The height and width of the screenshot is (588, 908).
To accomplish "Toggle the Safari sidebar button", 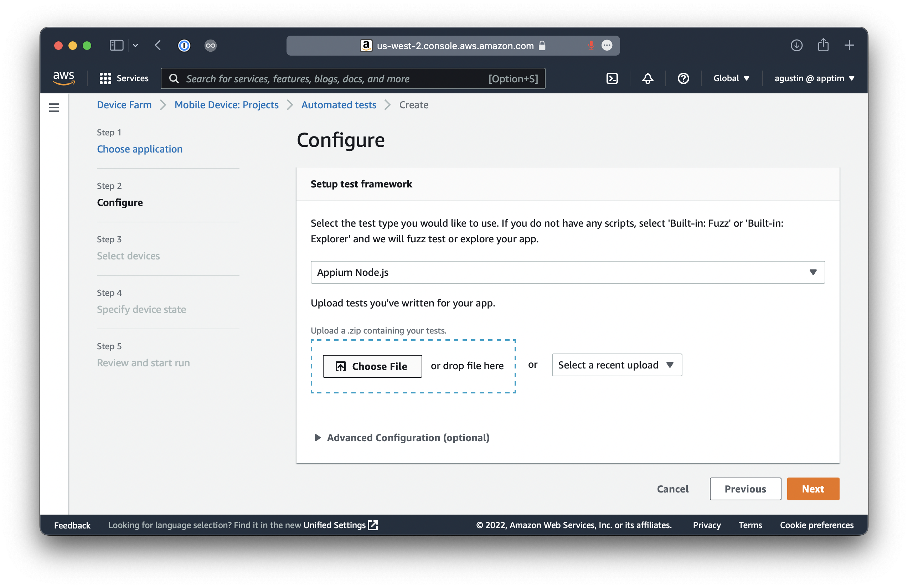I will (x=117, y=45).
